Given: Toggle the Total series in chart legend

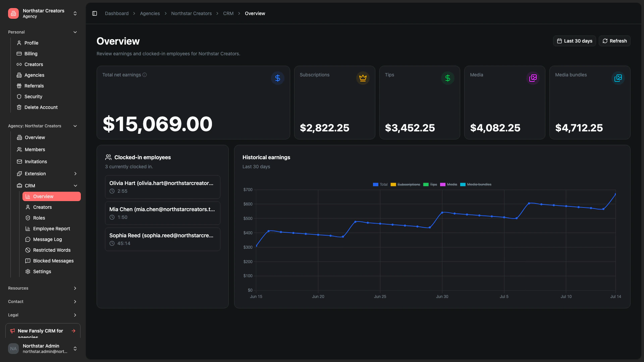Looking at the screenshot, I should [380, 184].
